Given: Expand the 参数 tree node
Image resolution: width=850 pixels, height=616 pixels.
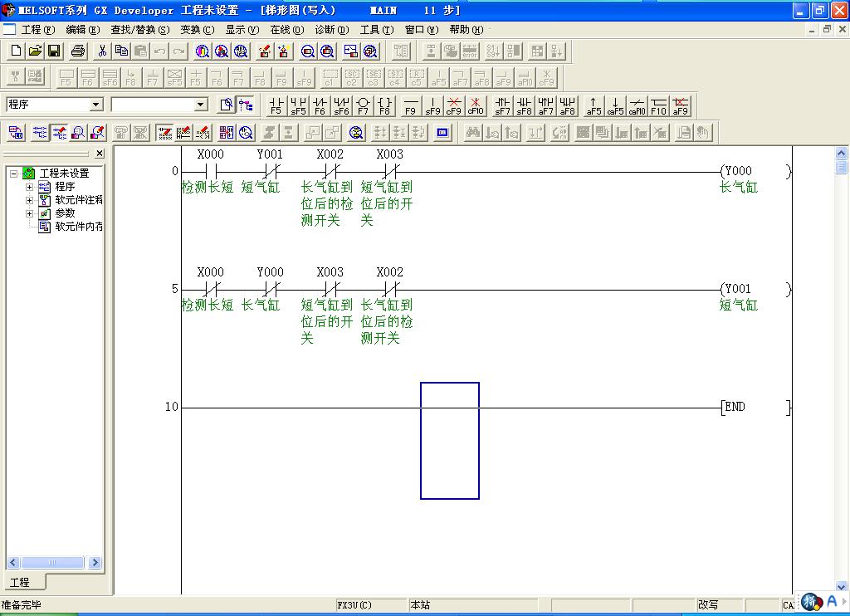Looking at the screenshot, I should pyautogui.click(x=30, y=213).
